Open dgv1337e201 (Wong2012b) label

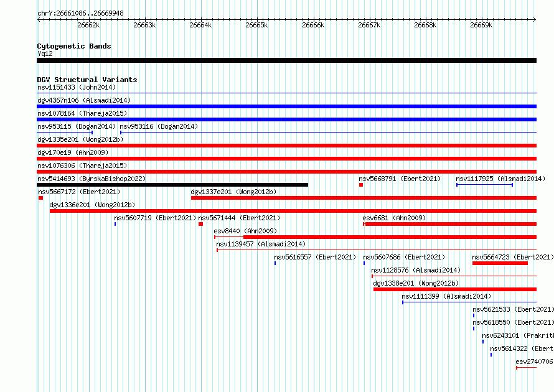tap(233, 192)
